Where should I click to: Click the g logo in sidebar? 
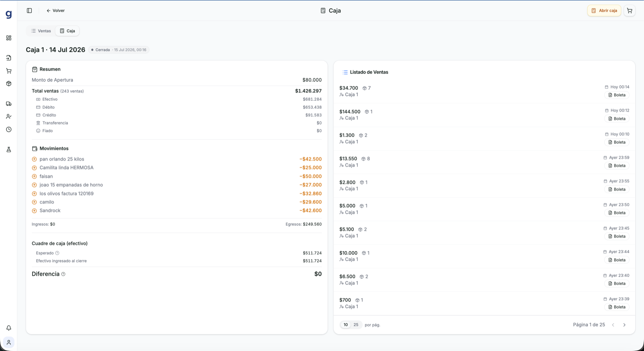(8, 15)
